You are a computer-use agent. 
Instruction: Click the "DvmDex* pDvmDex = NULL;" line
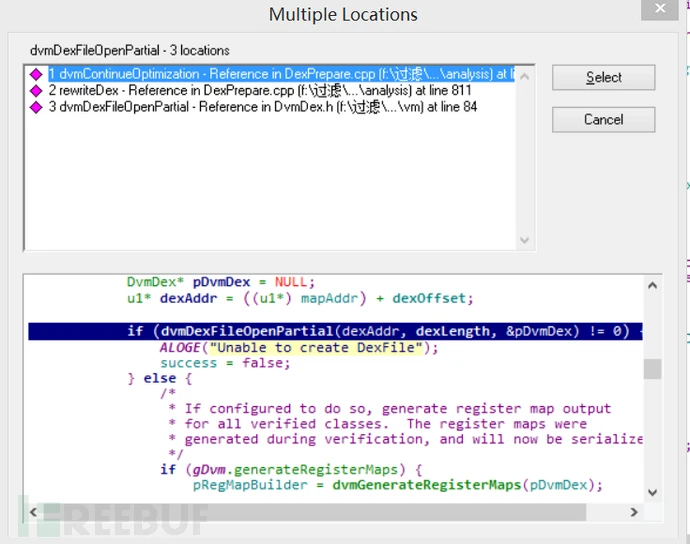[220, 282]
